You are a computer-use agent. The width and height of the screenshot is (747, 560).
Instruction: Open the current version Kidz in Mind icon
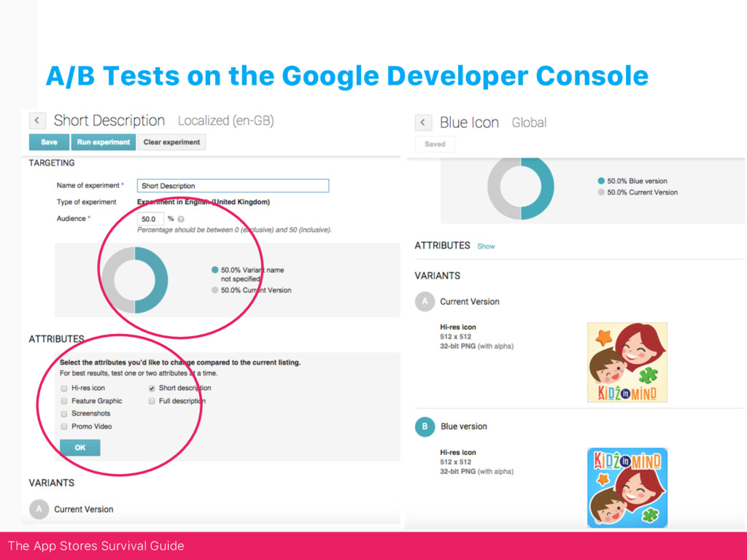tap(627, 362)
